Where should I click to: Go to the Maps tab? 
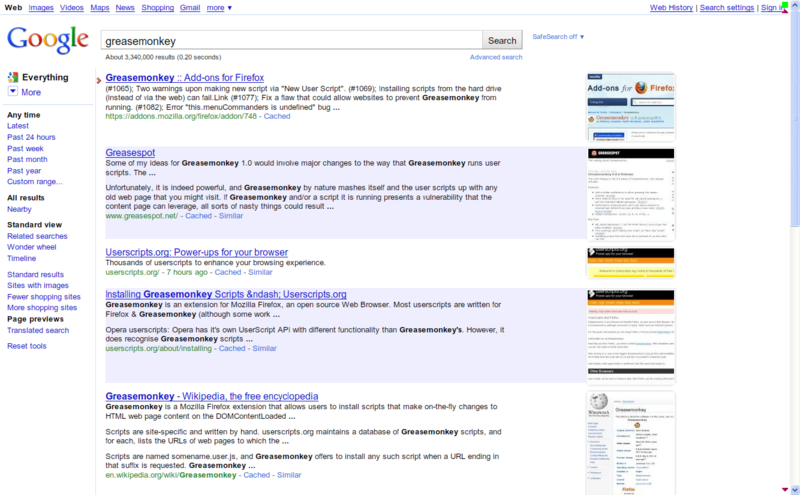click(99, 8)
